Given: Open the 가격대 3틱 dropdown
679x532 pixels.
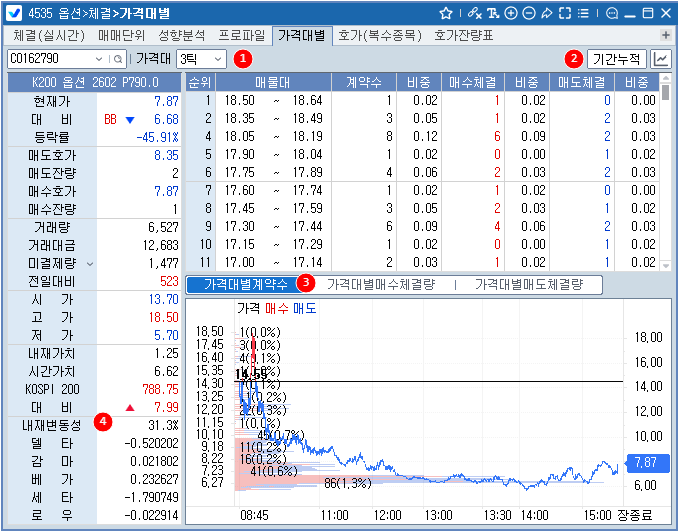Looking at the screenshot, I should [200, 59].
